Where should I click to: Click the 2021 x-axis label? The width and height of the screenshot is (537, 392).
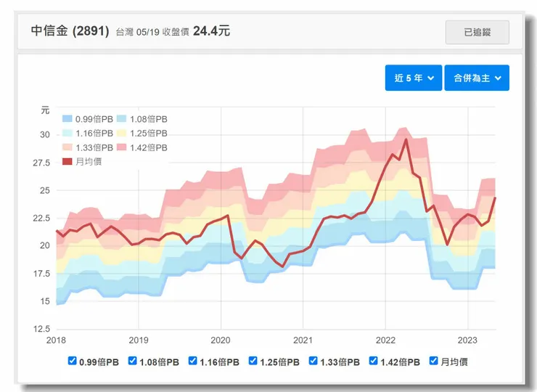tap(303, 340)
